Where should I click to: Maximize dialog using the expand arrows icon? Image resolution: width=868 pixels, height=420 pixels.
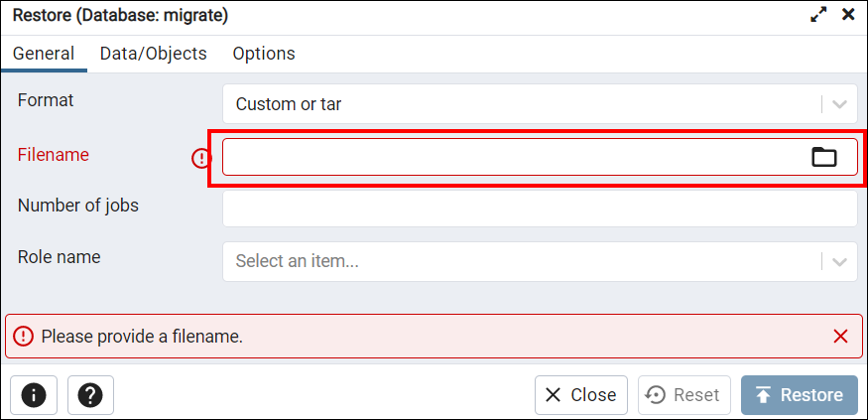818,15
